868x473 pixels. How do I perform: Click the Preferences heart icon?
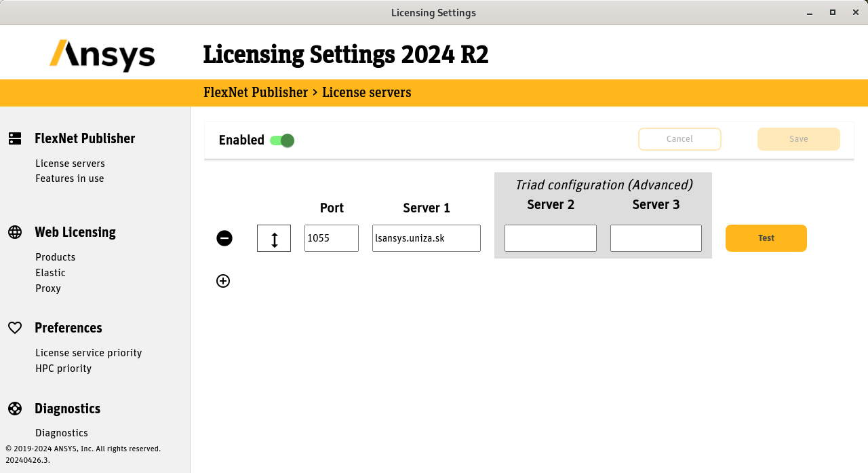point(15,328)
